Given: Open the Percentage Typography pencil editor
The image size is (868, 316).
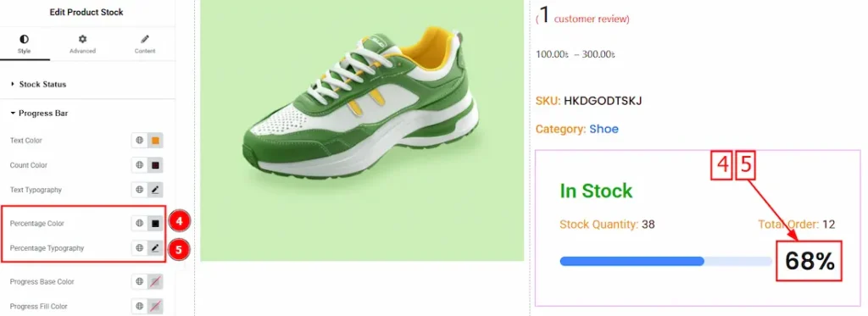Looking at the screenshot, I should tap(156, 248).
